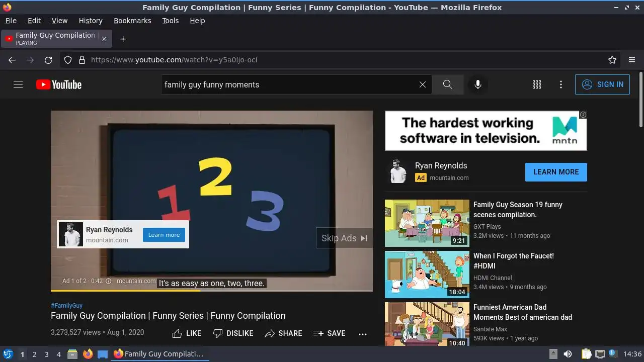Open the Edit menu
Image resolution: width=644 pixels, height=362 pixels.
pos(34,21)
